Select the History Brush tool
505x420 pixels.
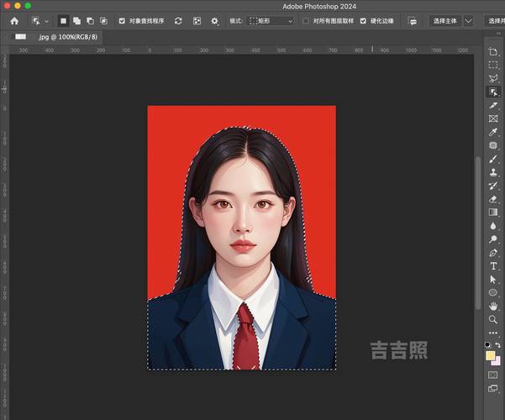click(x=492, y=186)
